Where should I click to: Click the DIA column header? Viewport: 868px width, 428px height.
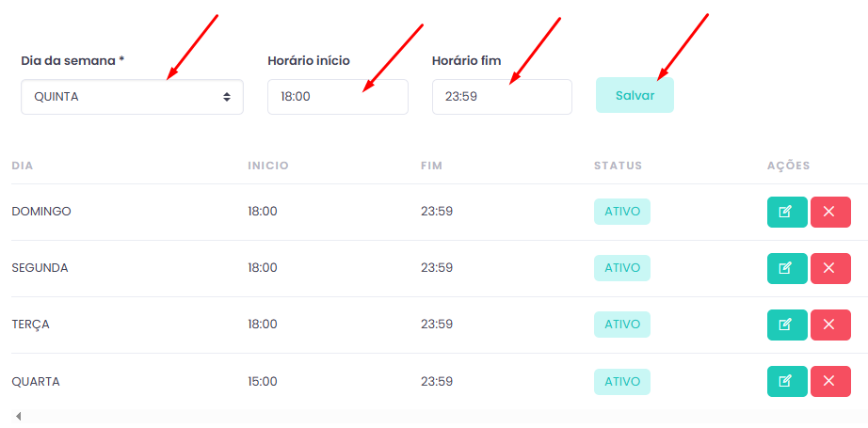point(23,166)
